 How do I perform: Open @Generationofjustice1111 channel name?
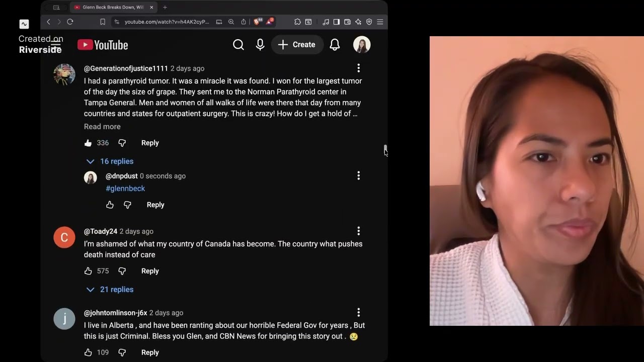pos(126,68)
